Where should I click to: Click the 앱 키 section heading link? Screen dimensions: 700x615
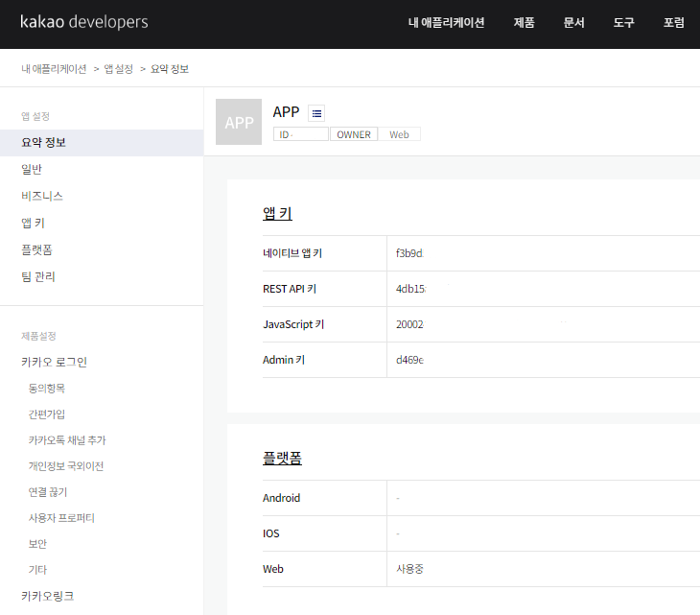click(277, 214)
